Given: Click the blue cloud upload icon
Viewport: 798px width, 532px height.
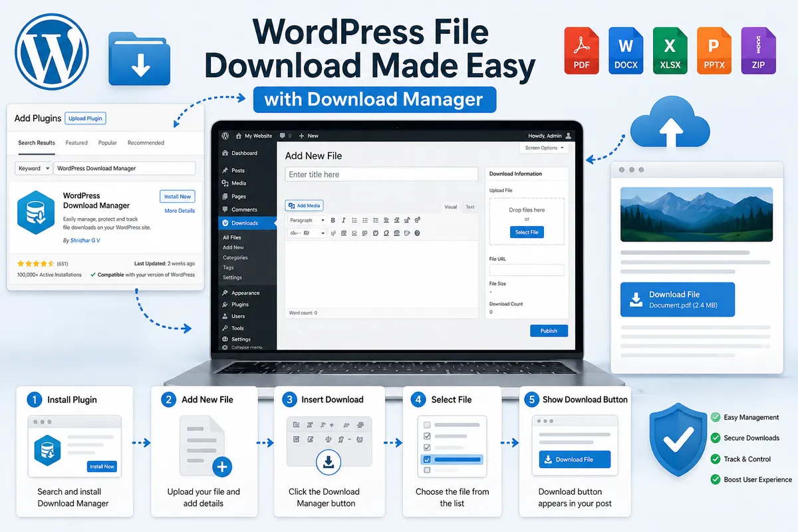Looking at the screenshot, I should pyautogui.click(x=670, y=124).
